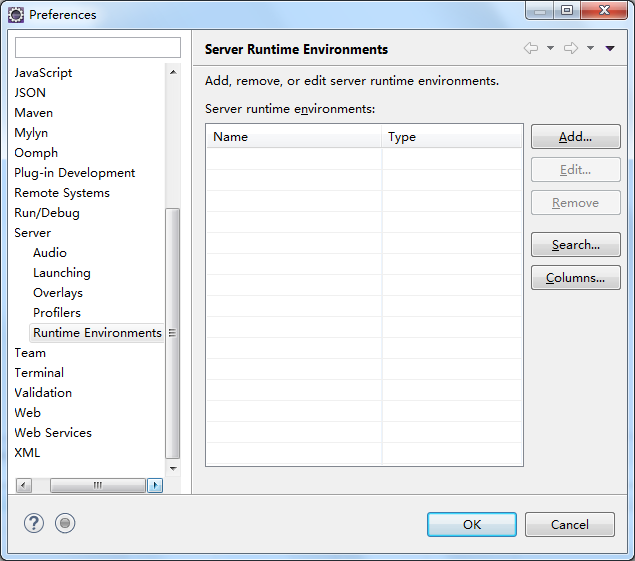Click the back navigation arrow icon

[x=531, y=48]
